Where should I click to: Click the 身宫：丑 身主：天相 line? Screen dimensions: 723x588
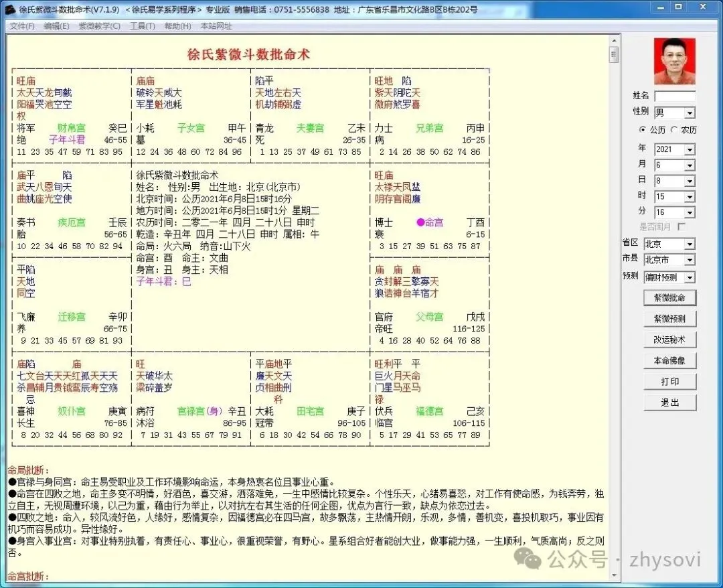coord(181,270)
